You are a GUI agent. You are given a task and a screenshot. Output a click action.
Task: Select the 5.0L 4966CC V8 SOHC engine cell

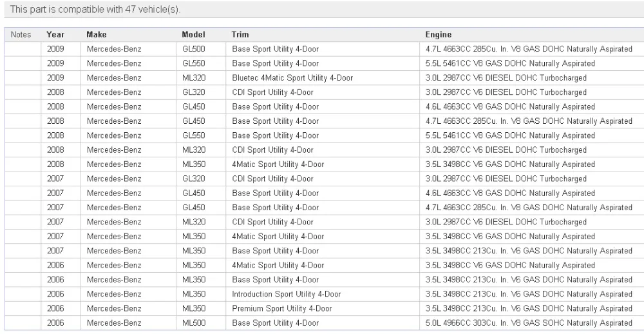[x=528, y=322]
